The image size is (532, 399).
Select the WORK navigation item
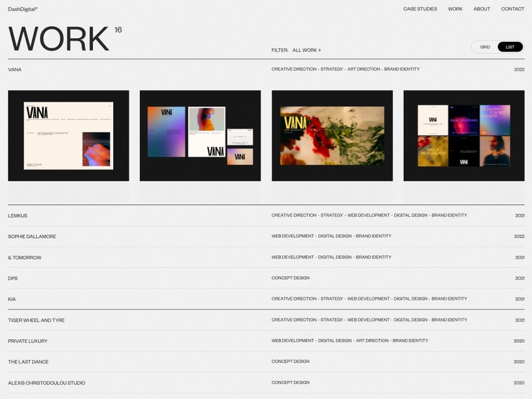455,8
